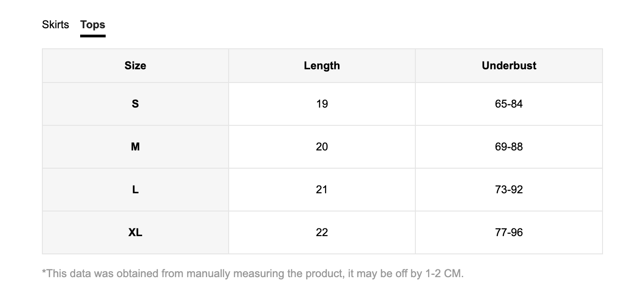Click the Size column header
Screen dimensions: 644x289
135,66
